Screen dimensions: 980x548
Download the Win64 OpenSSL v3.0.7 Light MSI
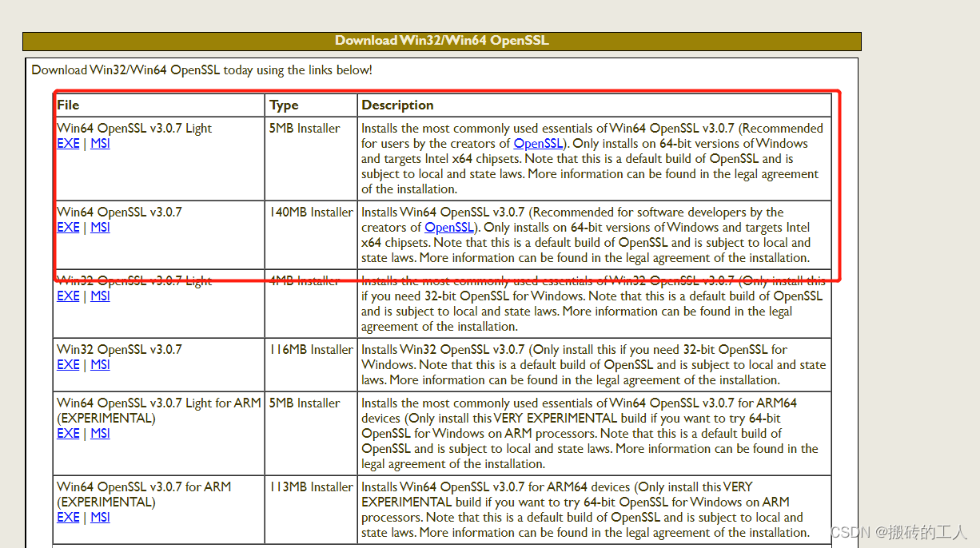[100, 144]
